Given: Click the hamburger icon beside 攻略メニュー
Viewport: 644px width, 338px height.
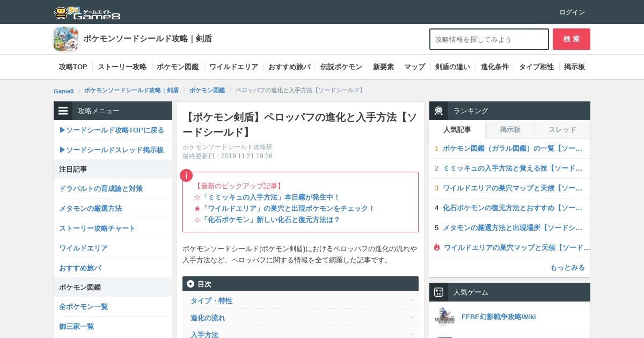Looking at the screenshot, I should coord(63,111).
